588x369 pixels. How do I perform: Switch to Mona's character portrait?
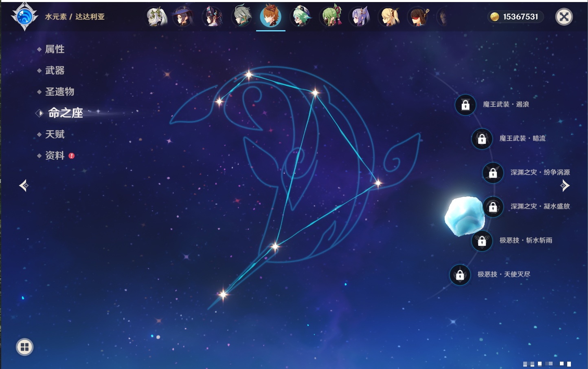[182, 17]
